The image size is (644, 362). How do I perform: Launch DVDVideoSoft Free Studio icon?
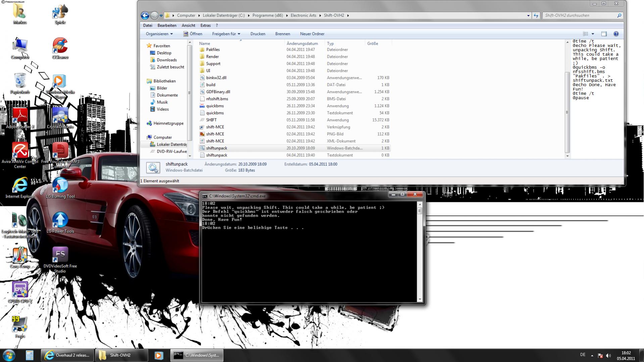pyautogui.click(x=60, y=260)
